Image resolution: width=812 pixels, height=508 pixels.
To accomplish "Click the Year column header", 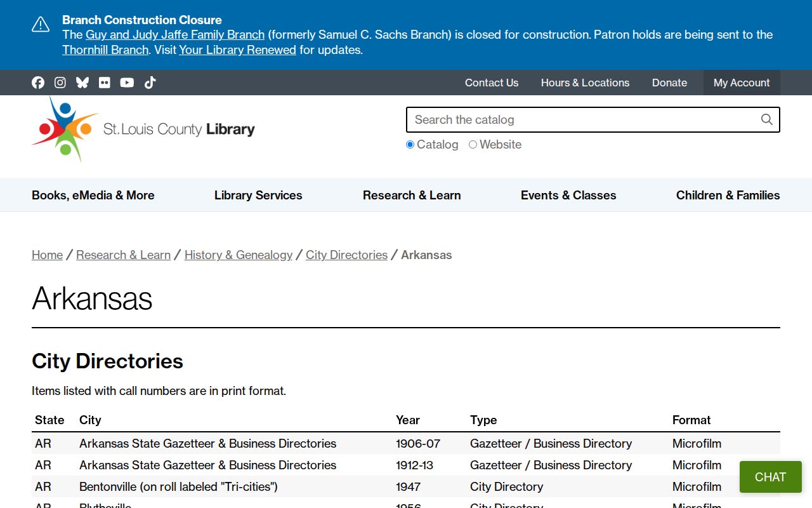I will (x=408, y=420).
